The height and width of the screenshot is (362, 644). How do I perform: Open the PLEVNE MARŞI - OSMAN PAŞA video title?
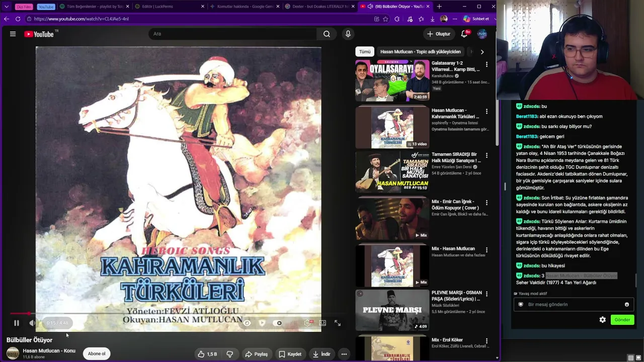pyautogui.click(x=456, y=296)
